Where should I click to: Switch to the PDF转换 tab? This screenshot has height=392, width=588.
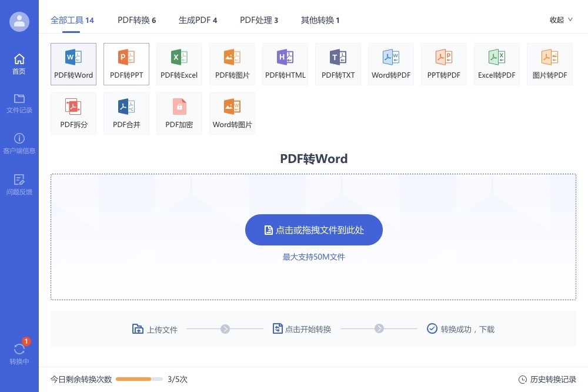tap(136, 20)
